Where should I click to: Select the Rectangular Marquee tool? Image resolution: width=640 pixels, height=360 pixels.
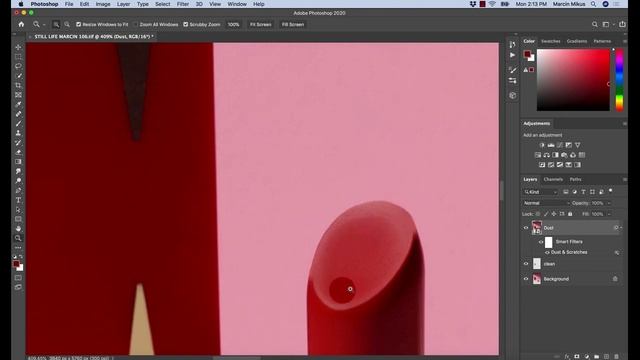tap(18, 57)
